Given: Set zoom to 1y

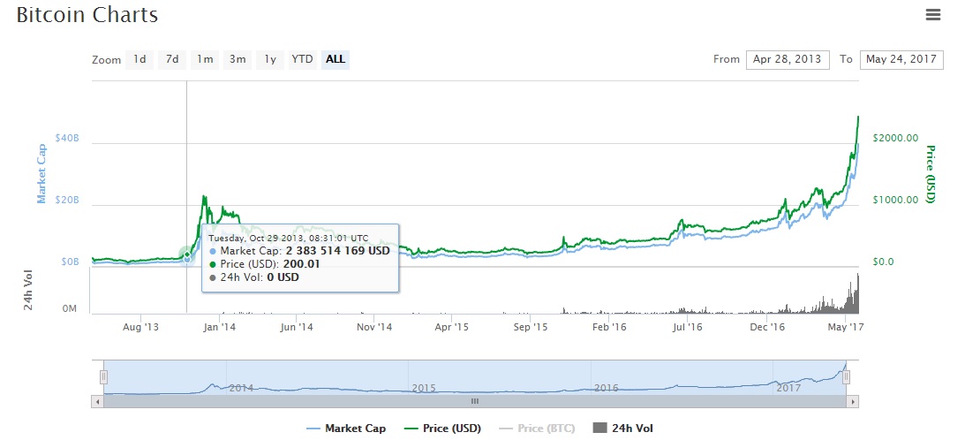Looking at the screenshot, I should click(270, 59).
